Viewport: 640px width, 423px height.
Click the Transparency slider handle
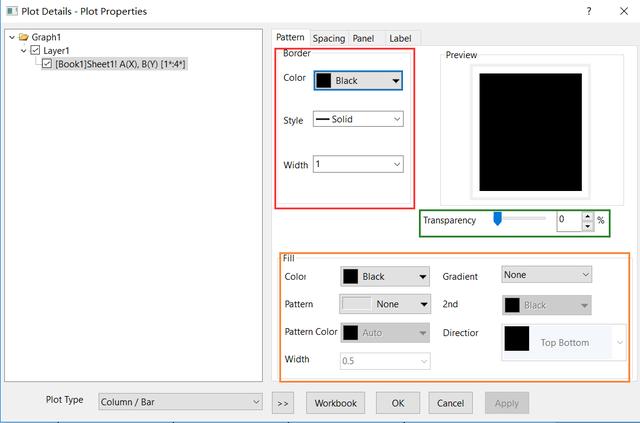[497, 218]
